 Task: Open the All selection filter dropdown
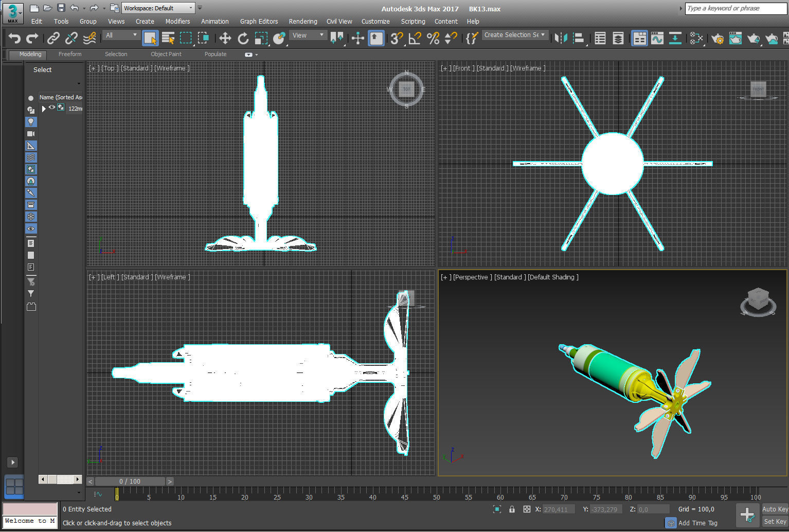tap(121, 35)
